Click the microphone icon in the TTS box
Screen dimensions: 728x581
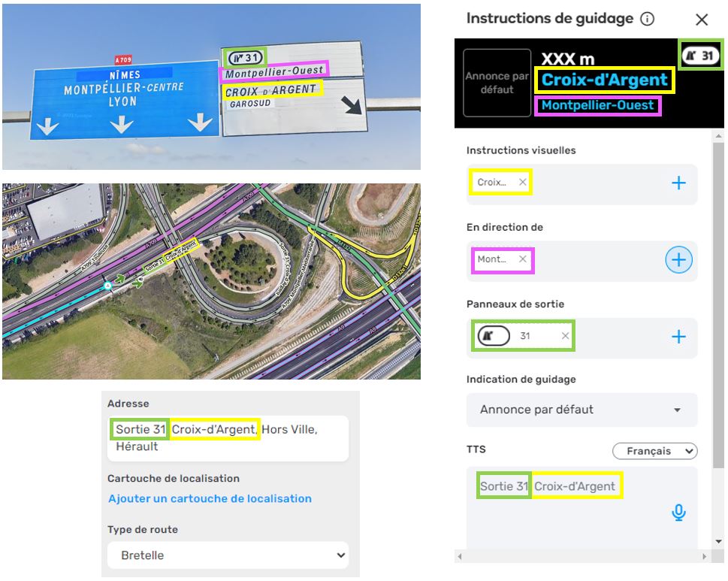(678, 513)
